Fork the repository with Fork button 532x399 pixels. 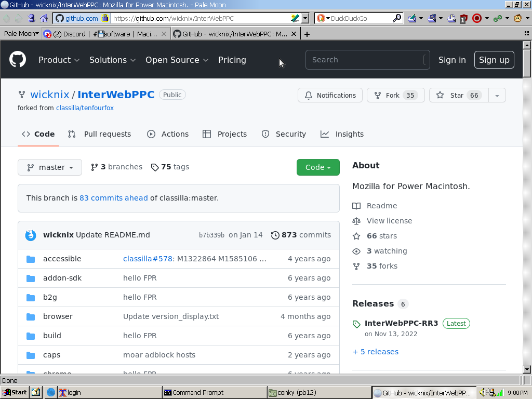point(395,96)
